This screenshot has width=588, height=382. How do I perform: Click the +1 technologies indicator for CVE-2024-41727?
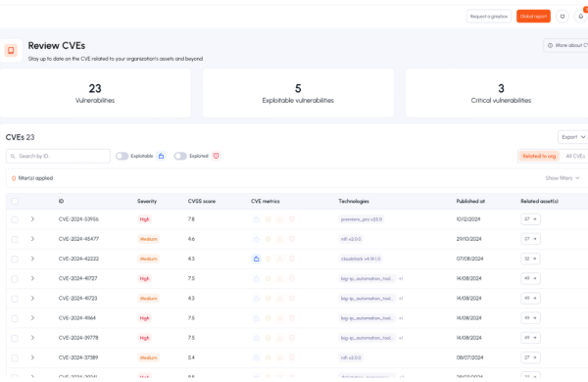[x=401, y=278]
